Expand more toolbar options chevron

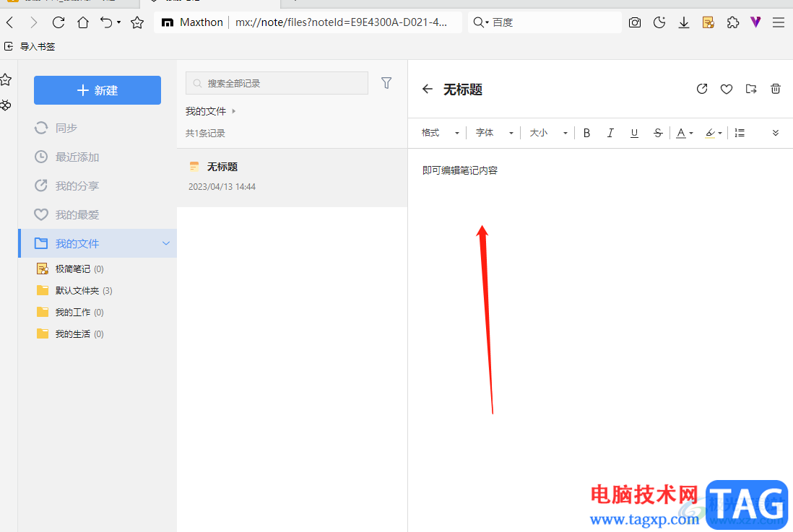point(775,133)
